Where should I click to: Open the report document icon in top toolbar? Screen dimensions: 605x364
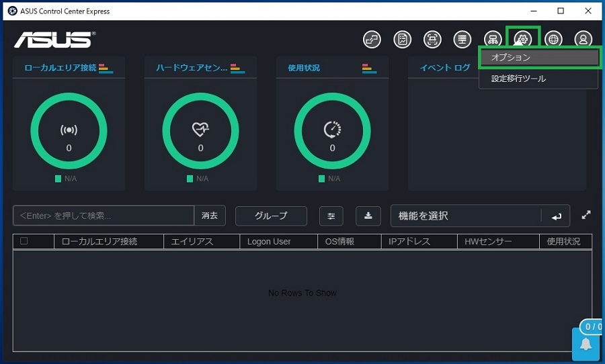pos(402,40)
